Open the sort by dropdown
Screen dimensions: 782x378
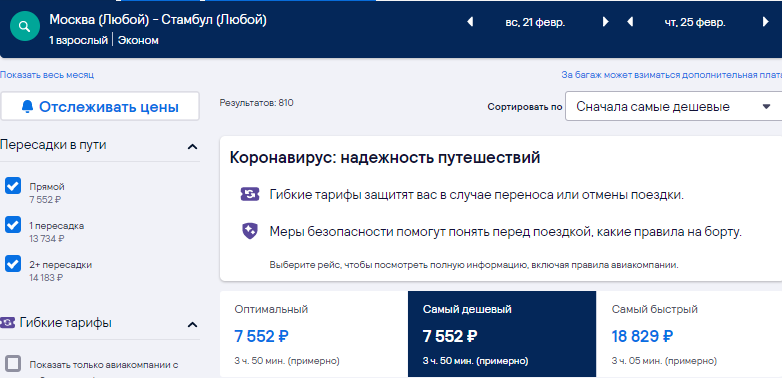[x=673, y=107]
